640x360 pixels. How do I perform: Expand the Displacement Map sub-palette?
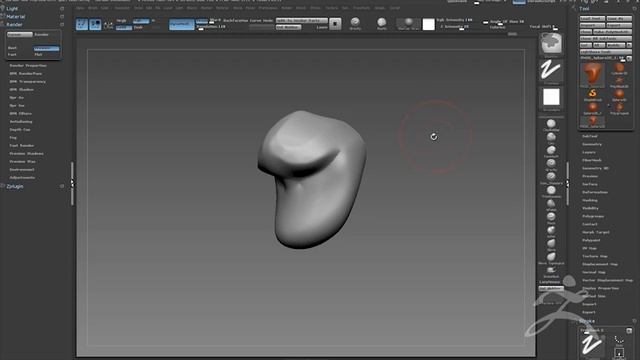tap(600, 264)
